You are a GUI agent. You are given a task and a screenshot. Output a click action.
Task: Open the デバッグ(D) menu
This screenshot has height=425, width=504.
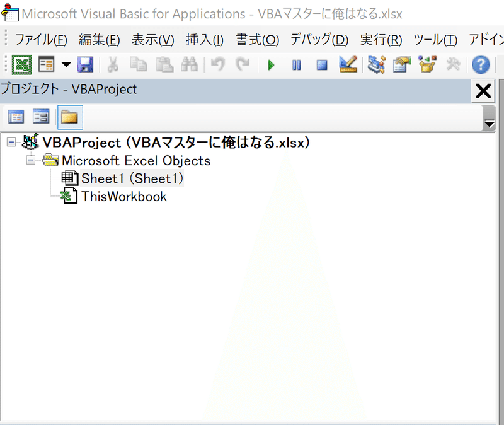coord(319,40)
